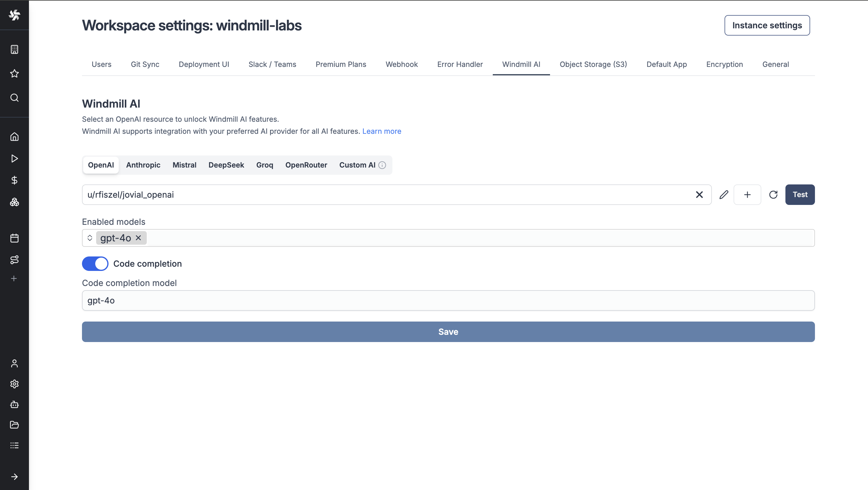Screen dimensions: 868x490
Task: Click the pencil edit resource icon
Action: click(723, 194)
